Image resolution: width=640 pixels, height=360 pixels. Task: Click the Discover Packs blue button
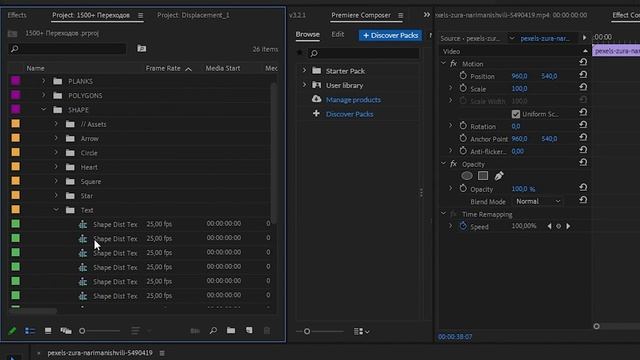click(391, 36)
